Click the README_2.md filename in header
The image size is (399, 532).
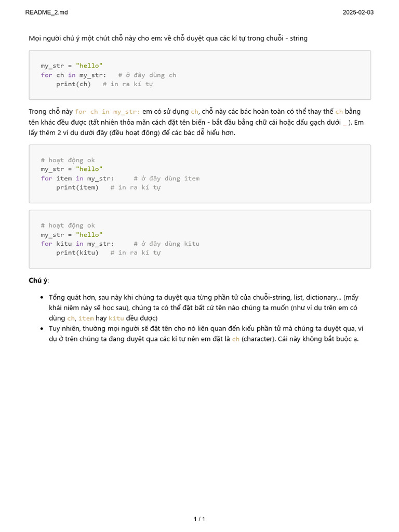click(46, 12)
